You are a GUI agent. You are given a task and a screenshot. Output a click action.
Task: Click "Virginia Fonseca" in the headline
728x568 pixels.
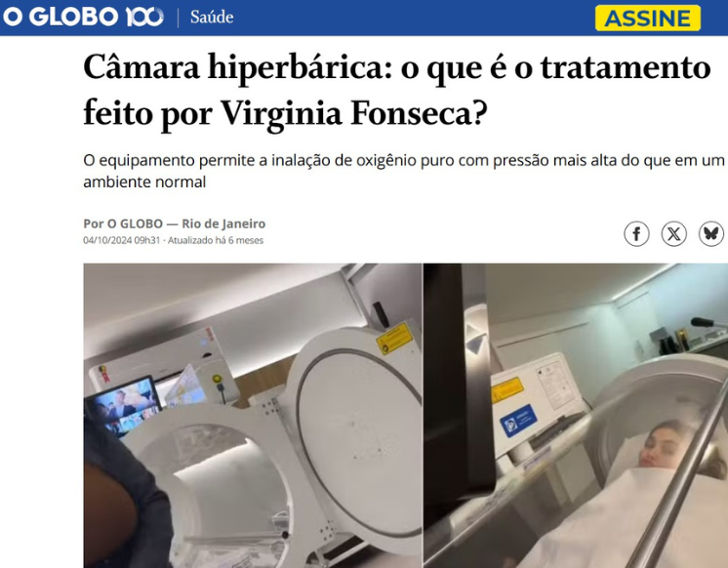coord(353,112)
